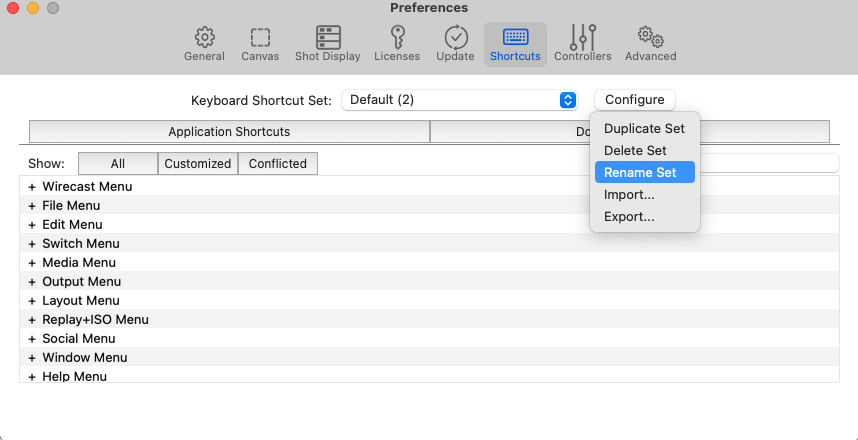Close the Preferences window
The image size is (858, 440).
point(12,8)
